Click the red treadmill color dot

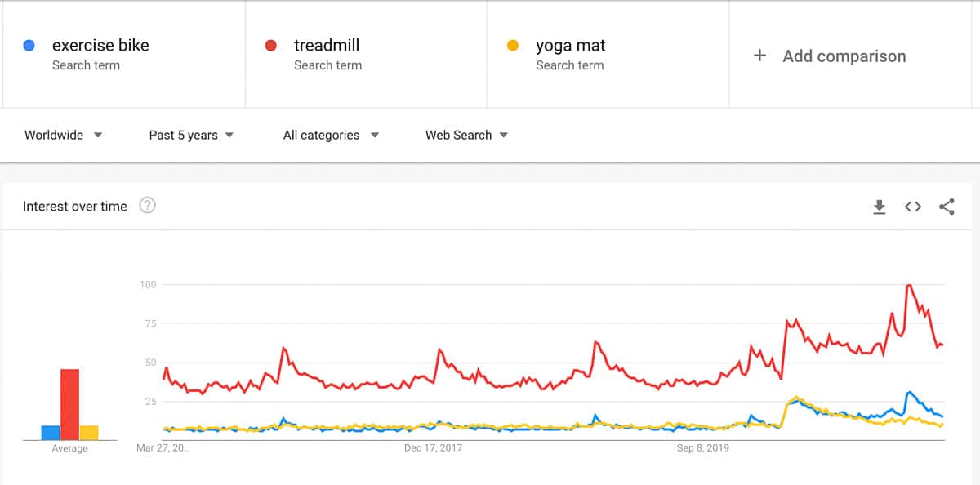pyautogui.click(x=271, y=46)
